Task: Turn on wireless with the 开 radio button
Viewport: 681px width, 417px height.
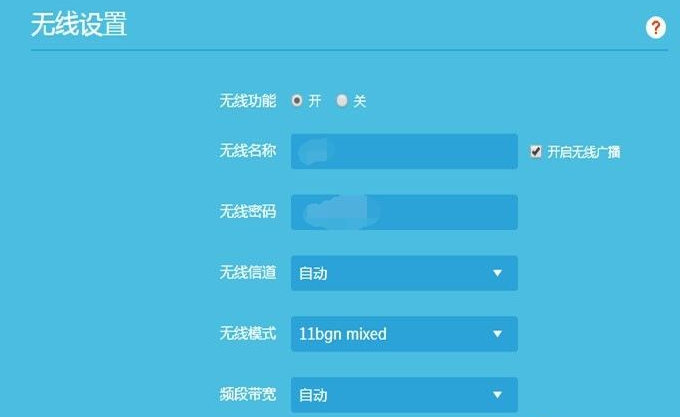Action: point(297,100)
